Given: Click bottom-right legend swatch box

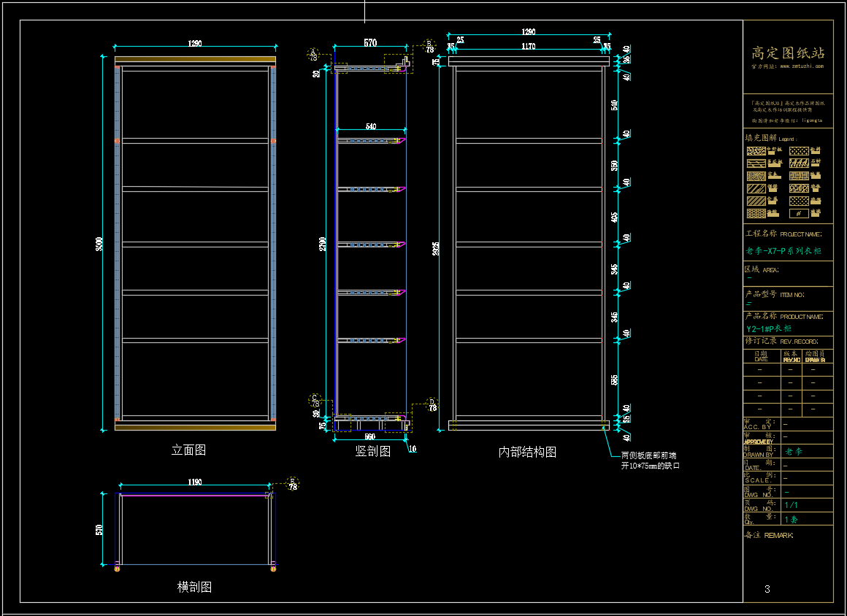Looking at the screenshot, I should pos(799,214).
